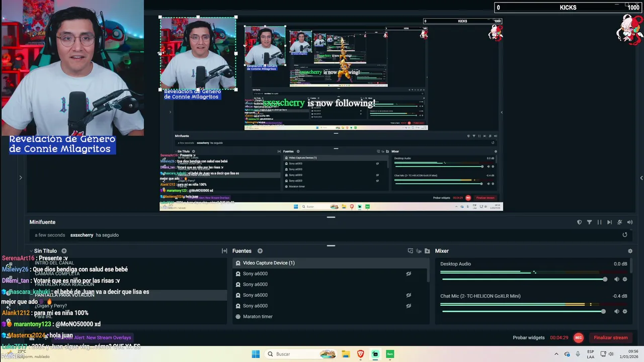Show hidden system tray icons
Screen dimensions: 644x362
[x=556, y=354]
